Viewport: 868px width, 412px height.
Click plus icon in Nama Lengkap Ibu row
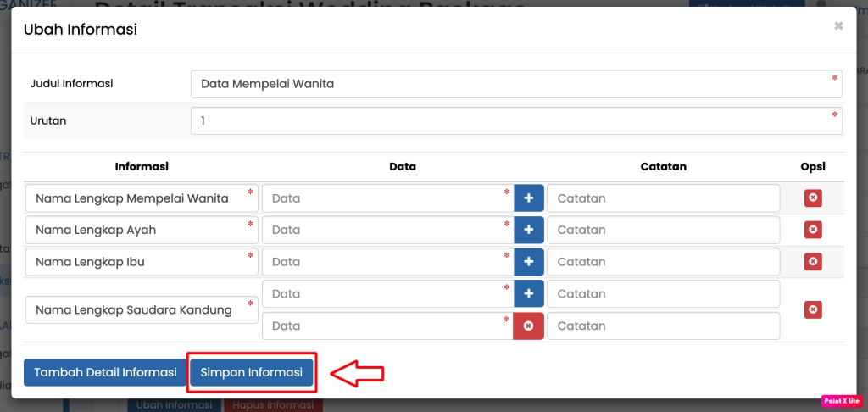pos(528,262)
